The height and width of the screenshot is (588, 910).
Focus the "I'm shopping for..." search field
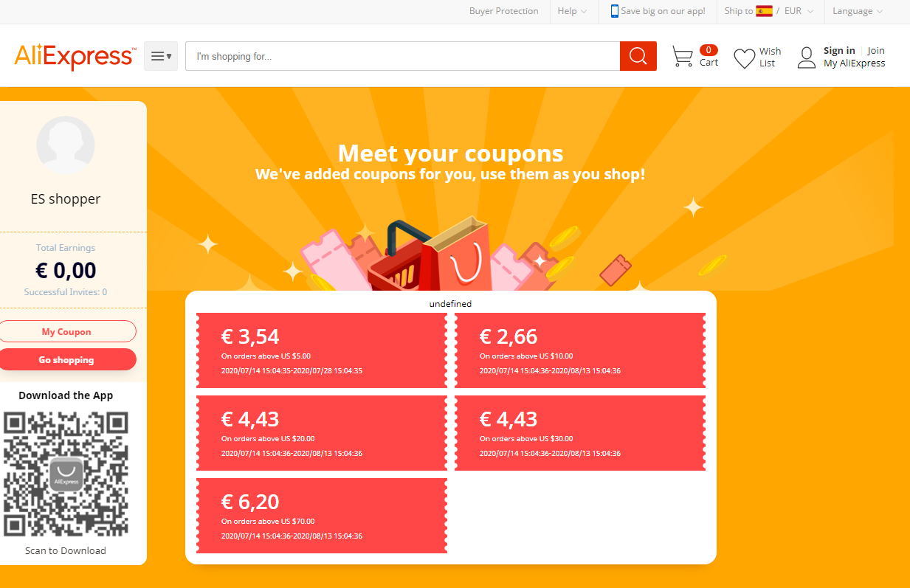click(402, 56)
